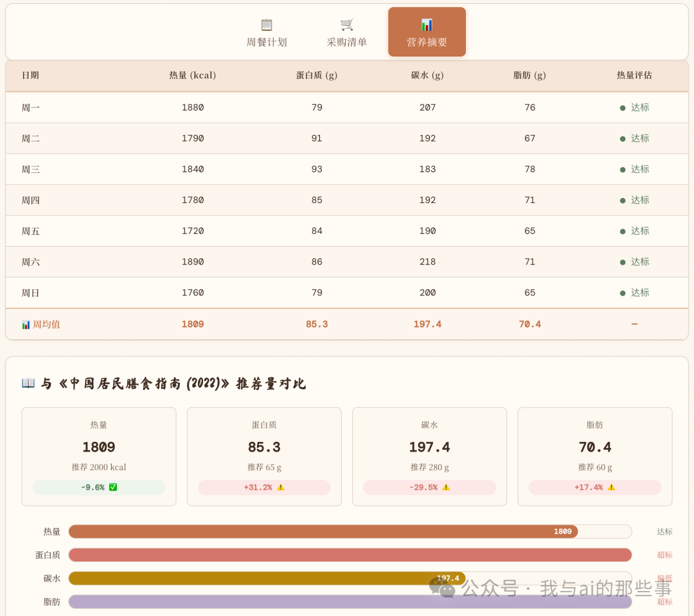Click the -9.6% calorie deviation badge
Viewport: 694px width, 616px height.
(x=99, y=488)
